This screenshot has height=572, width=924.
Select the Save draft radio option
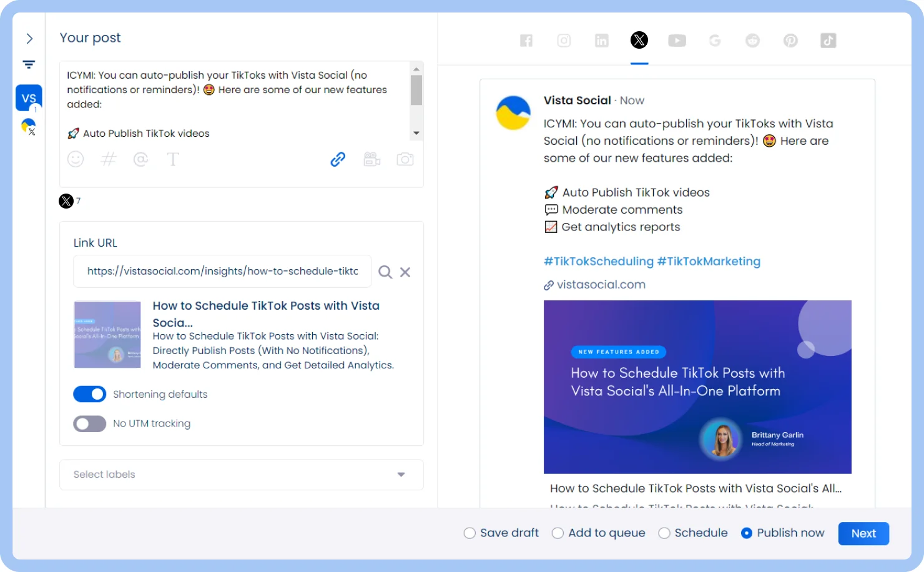point(469,533)
